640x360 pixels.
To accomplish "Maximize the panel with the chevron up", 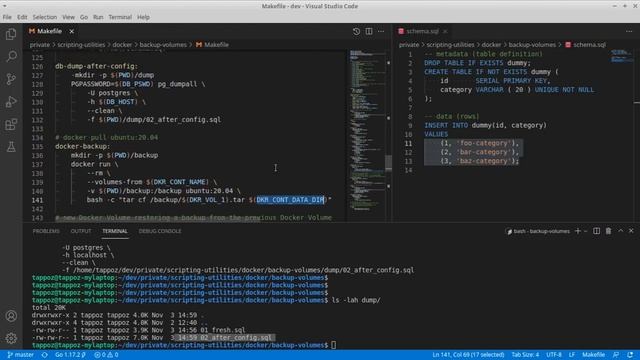I will pyautogui.click(x=620, y=231).
